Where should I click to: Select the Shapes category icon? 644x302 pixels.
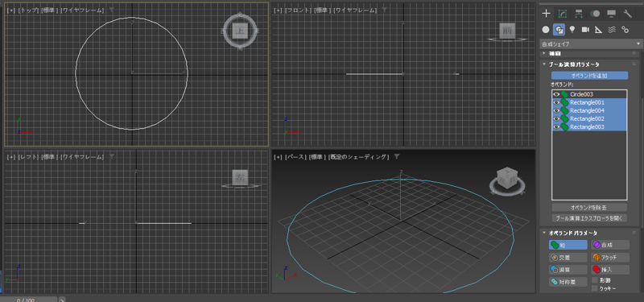coord(559,30)
